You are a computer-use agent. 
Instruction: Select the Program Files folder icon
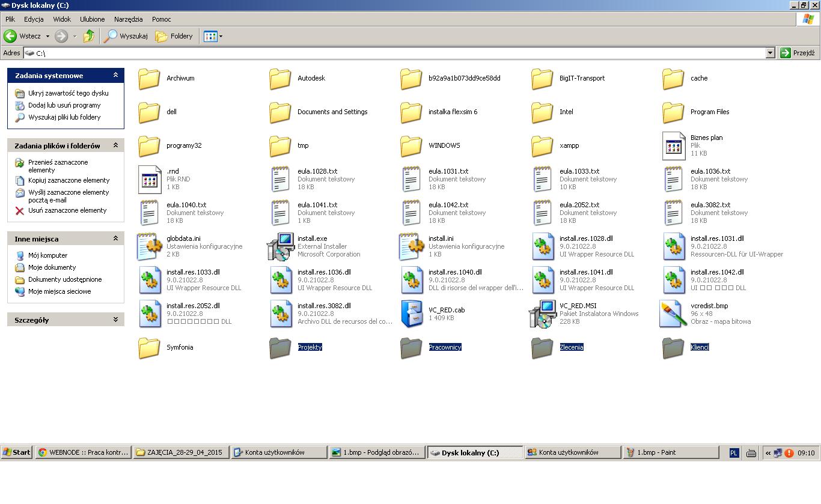pyautogui.click(x=673, y=112)
